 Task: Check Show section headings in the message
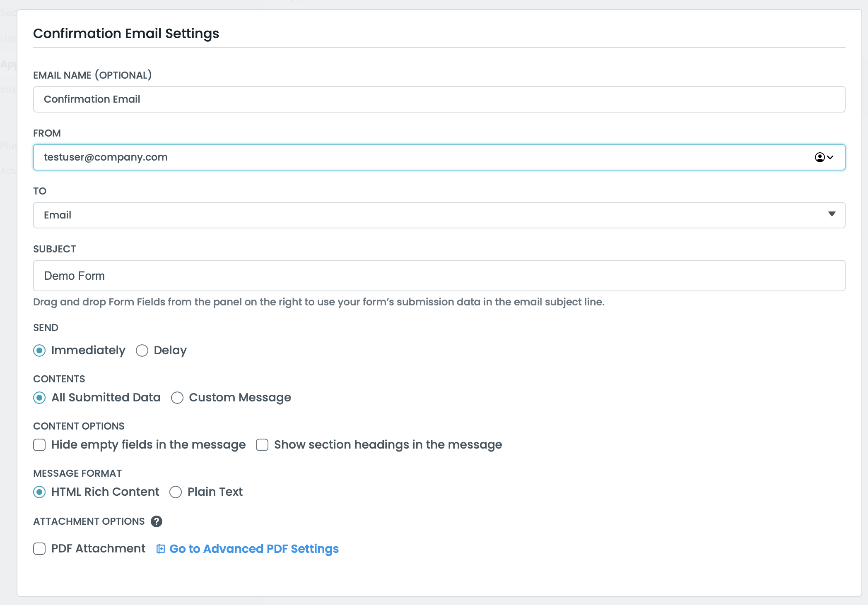pos(262,445)
